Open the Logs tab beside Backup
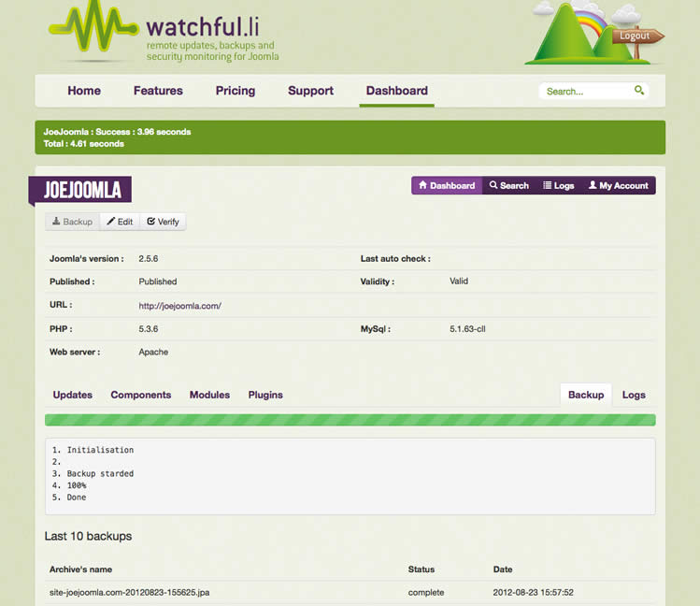The image size is (700, 606). (634, 395)
